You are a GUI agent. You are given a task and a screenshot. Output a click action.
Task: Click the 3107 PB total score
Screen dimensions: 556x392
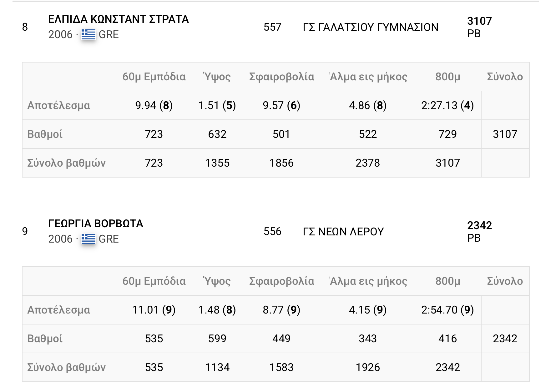point(479,27)
